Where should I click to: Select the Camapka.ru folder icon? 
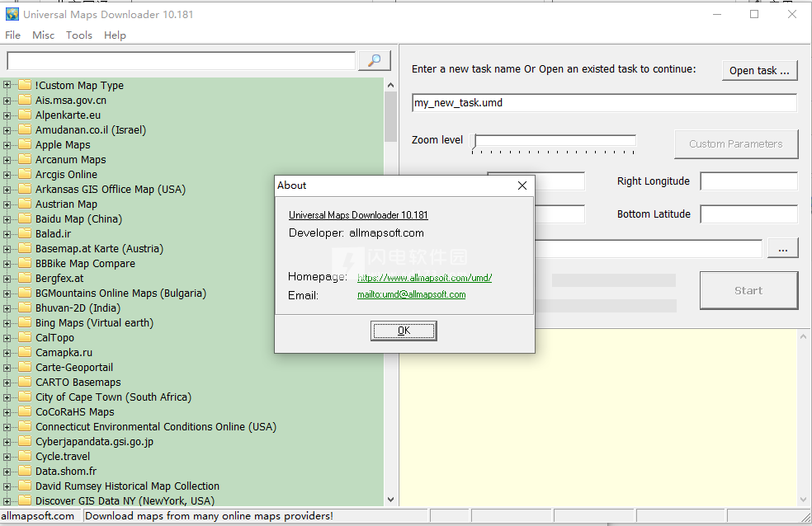pyautogui.click(x=25, y=352)
